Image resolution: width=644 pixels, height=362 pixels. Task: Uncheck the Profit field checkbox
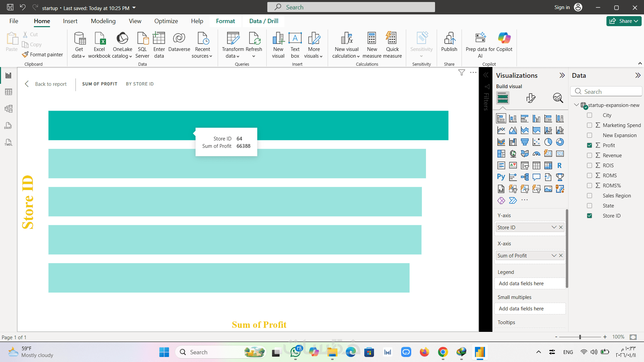[589, 145]
